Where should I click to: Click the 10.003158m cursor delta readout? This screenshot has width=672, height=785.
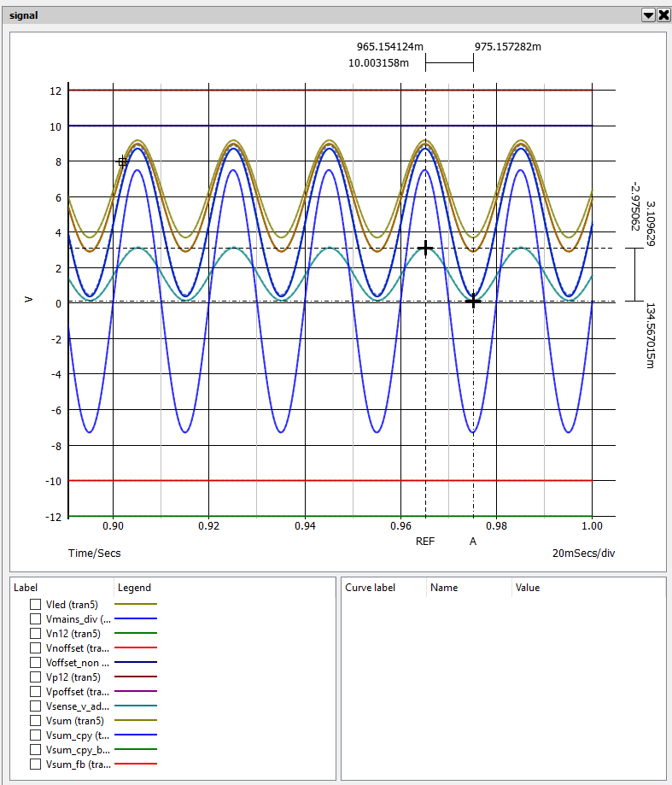378,63
